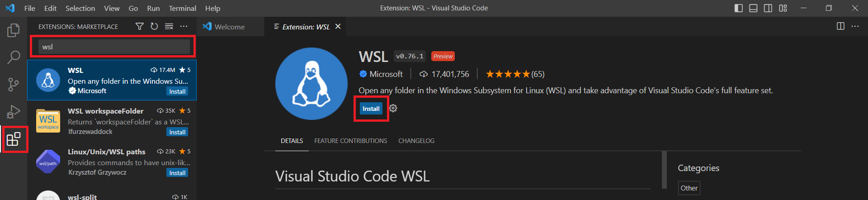
Task: Open the Edit menu
Action: (50, 8)
